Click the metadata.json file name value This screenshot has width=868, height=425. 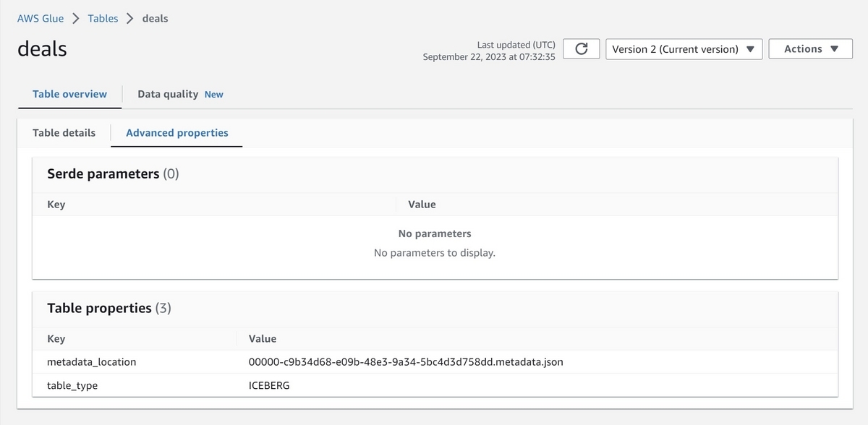tap(406, 362)
